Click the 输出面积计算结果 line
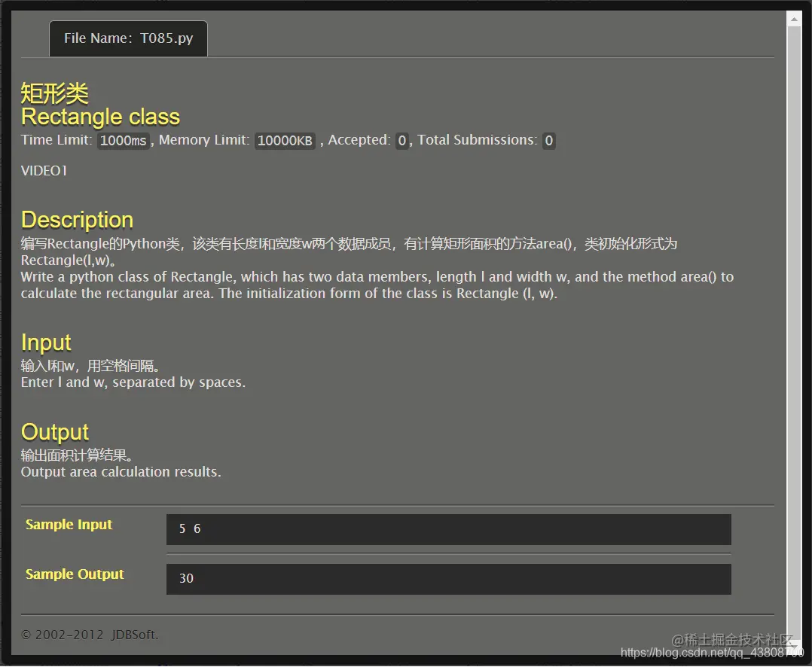The height and width of the screenshot is (667, 812). coord(77,455)
